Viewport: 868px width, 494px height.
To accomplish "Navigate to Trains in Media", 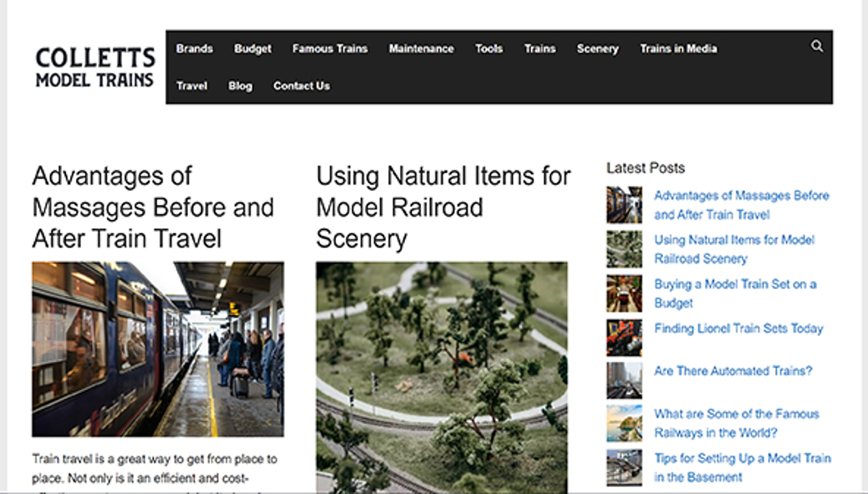I will (x=678, y=49).
